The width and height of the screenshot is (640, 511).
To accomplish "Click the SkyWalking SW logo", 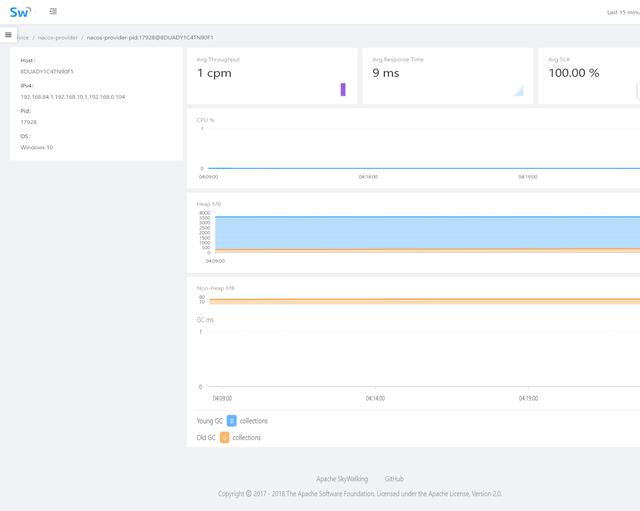I will [x=20, y=12].
